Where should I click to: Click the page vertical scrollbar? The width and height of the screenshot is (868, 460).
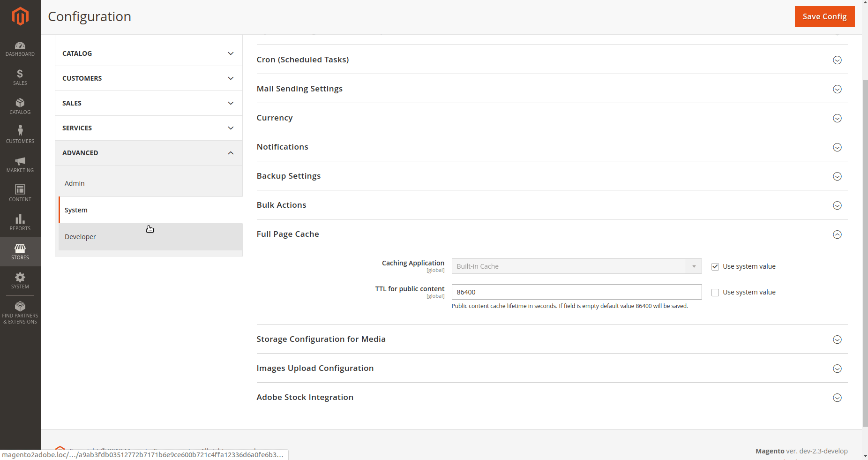pos(865,253)
